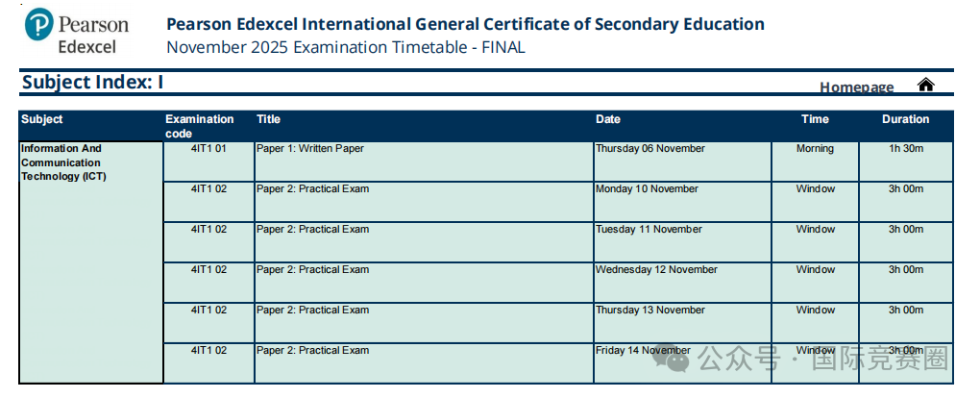
Task: Select Information And Communication Technology subject cell
Action: tap(91, 262)
